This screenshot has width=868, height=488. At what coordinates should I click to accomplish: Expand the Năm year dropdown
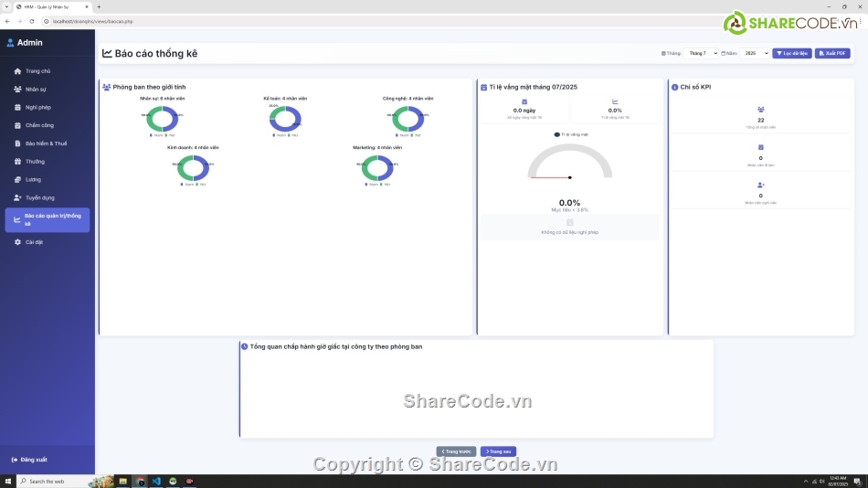(x=756, y=53)
